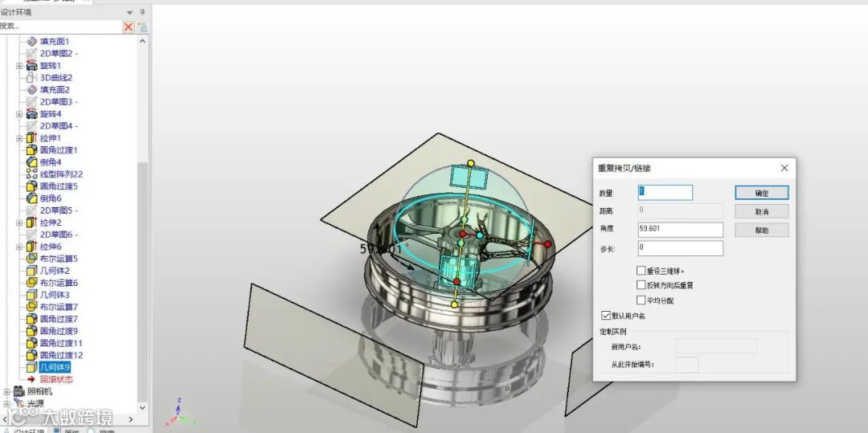Expand the 光源 tree node
The height and width of the screenshot is (433, 868).
coord(7,404)
